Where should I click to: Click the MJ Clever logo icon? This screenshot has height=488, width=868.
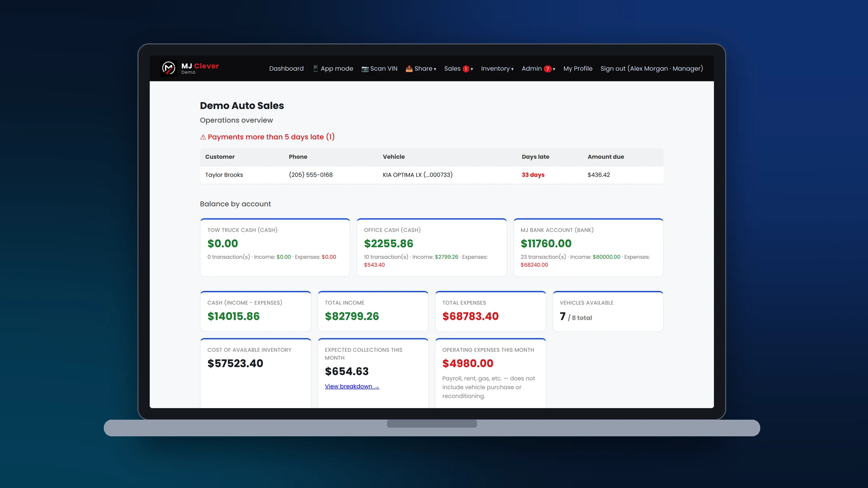[x=169, y=68]
